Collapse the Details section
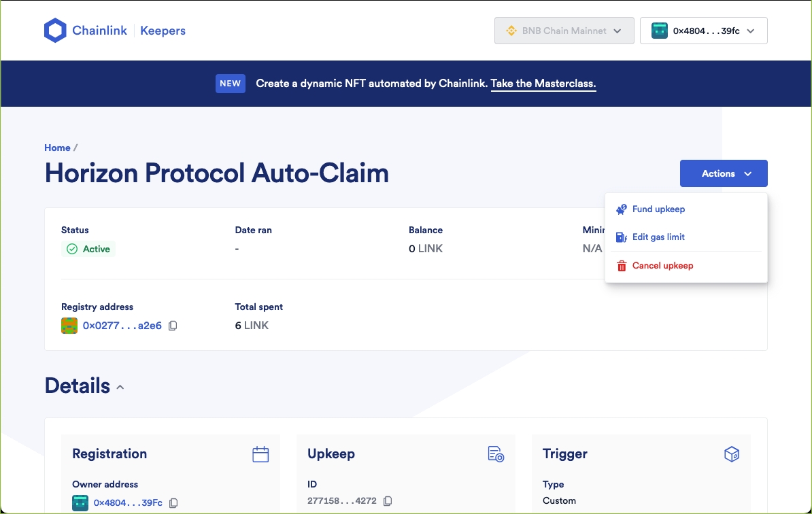This screenshot has height=514, width=812. point(120,387)
